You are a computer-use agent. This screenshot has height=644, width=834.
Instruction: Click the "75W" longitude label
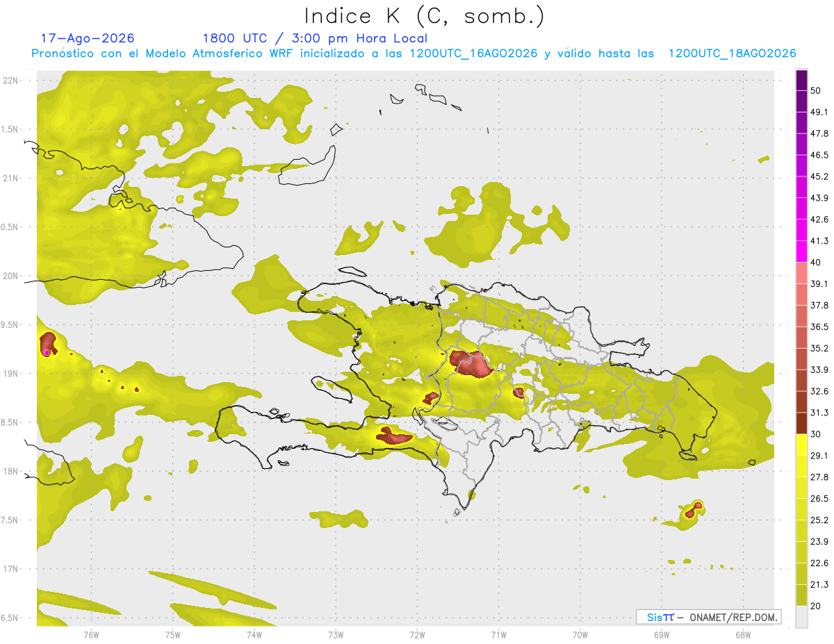173,634
